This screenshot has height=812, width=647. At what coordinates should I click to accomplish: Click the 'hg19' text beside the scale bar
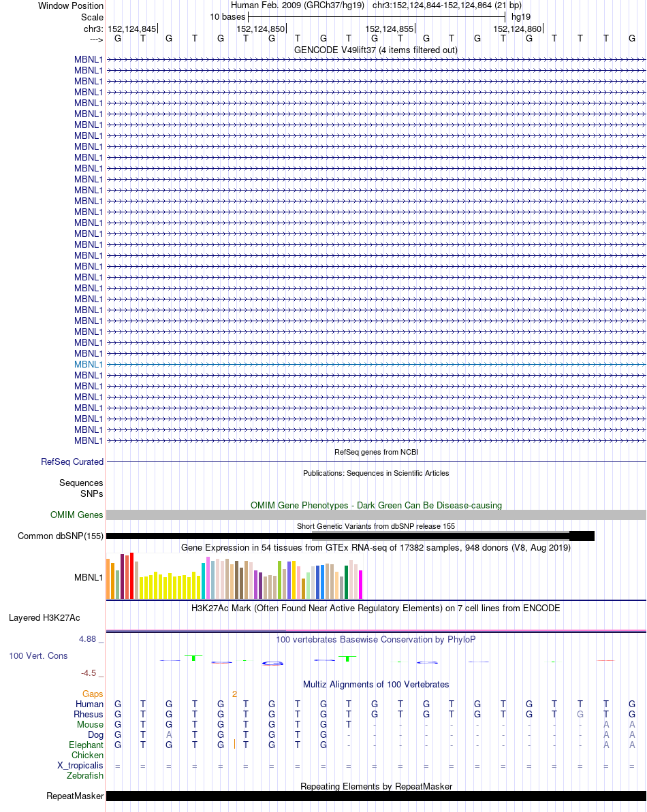click(x=520, y=17)
